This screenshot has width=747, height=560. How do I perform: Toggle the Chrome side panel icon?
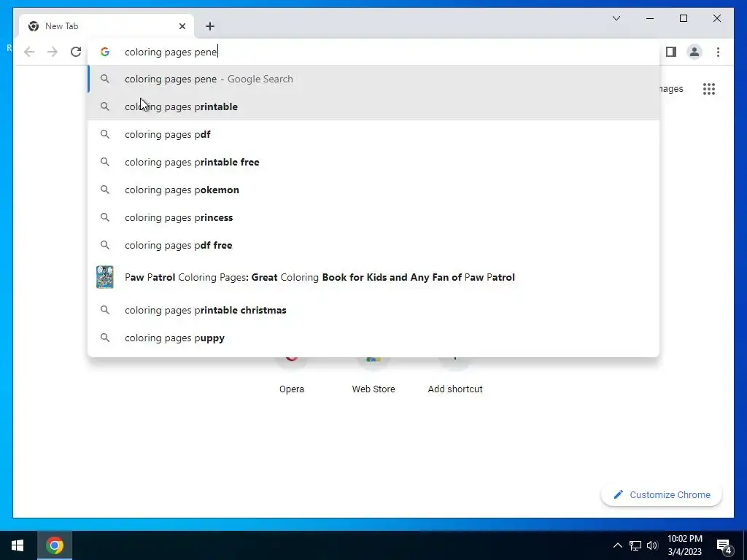point(671,52)
